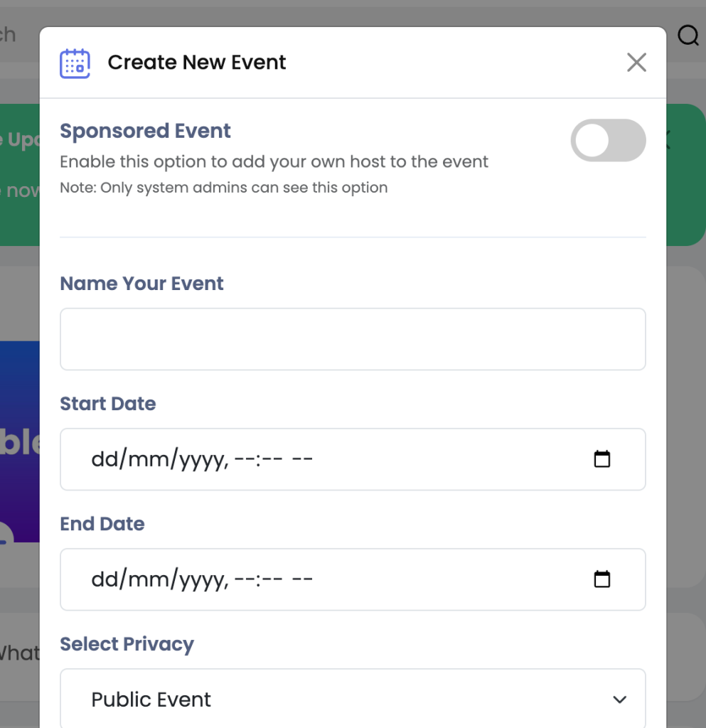Click the purple banner image behind the dialog
Viewport: 706px width, 728px height.
[19, 441]
